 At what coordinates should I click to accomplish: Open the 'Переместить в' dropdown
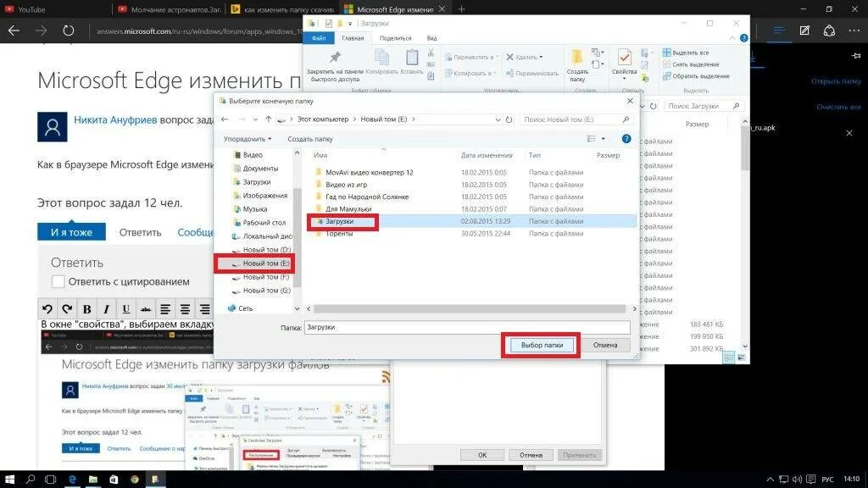tap(472, 58)
